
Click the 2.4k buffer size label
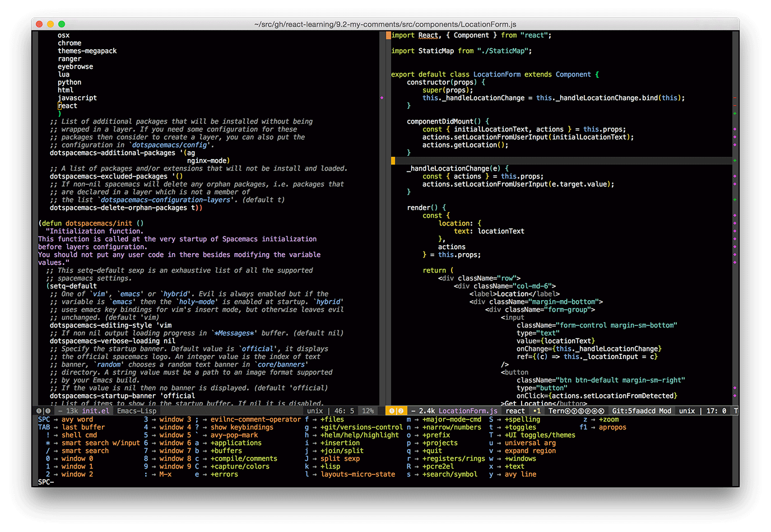click(x=427, y=411)
